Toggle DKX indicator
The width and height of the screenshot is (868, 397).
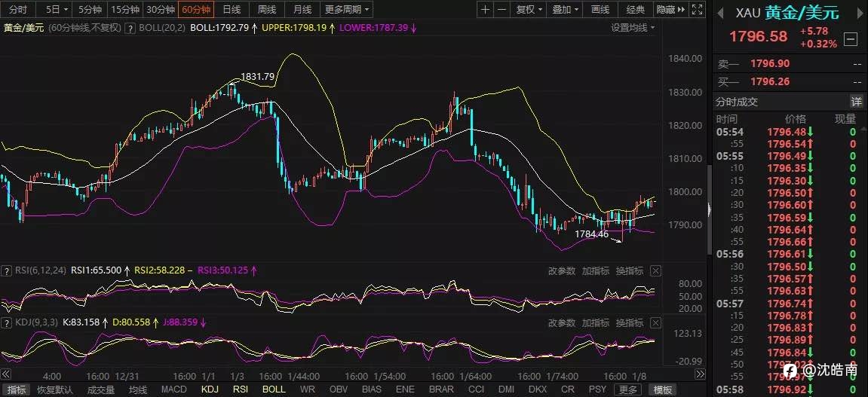(x=538, y=389)
